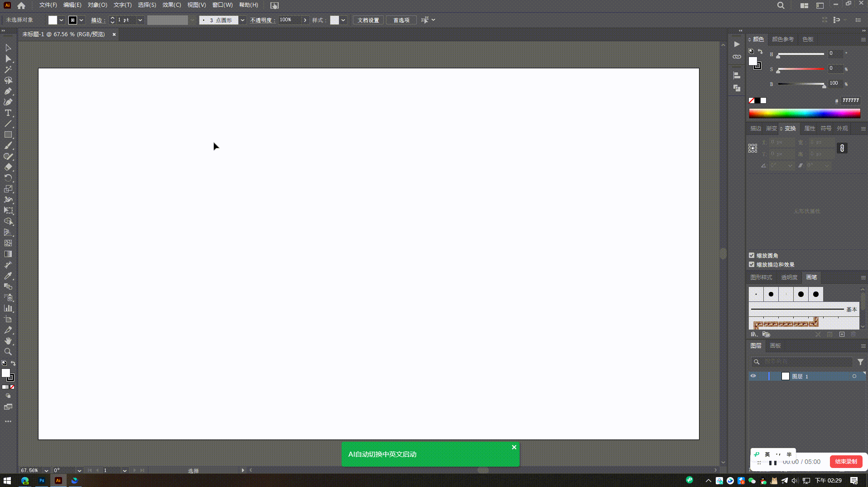Open the Edit Toolbar ellipsis
This screenshot has height=487, width=868.
(x=8, y=421)
